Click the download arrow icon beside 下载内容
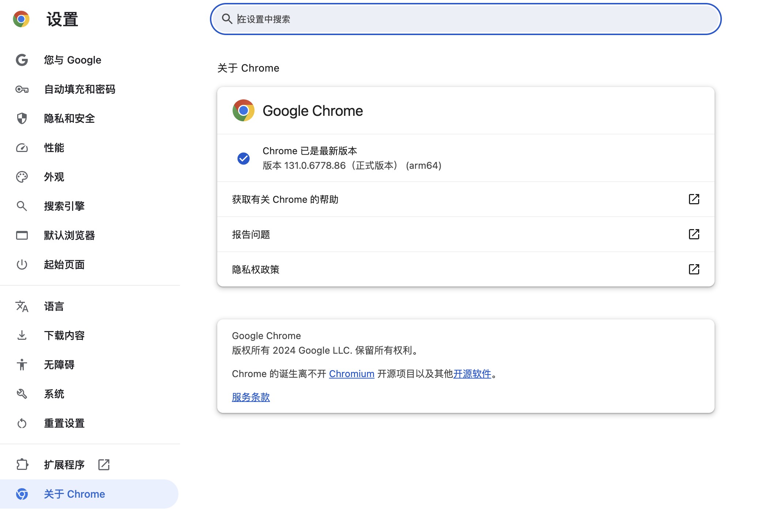This screenshot has width=776, height=532. pos(22,335)
